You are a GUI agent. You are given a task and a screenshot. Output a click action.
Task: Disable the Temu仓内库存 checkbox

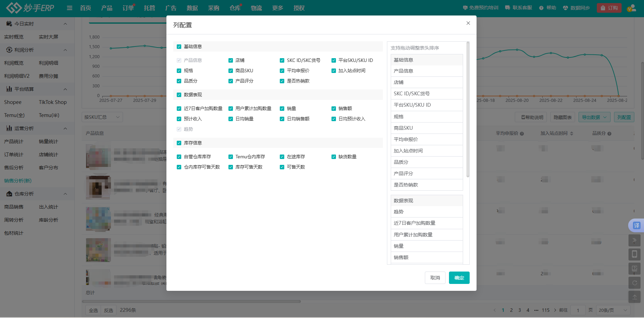point(231,157)
